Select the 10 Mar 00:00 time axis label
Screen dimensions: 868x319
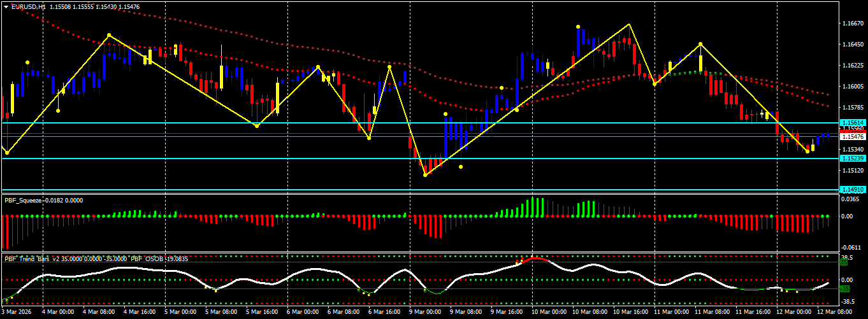[x=549, y=313]
